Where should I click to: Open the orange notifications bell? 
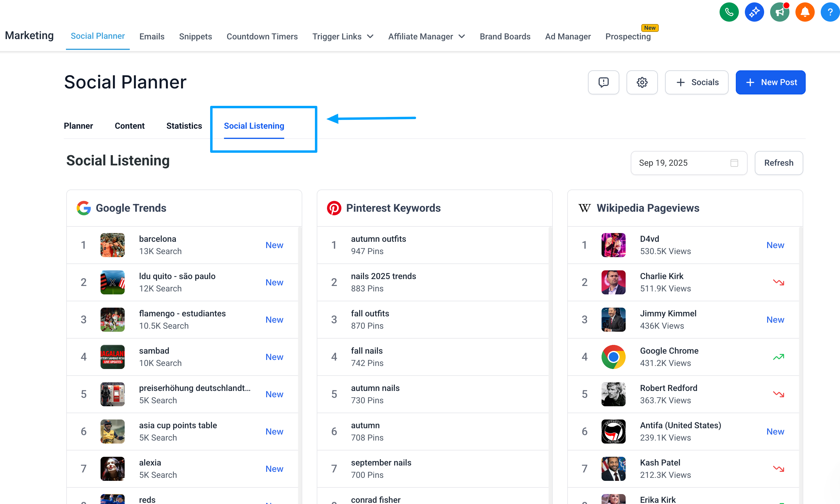(805, 13)
